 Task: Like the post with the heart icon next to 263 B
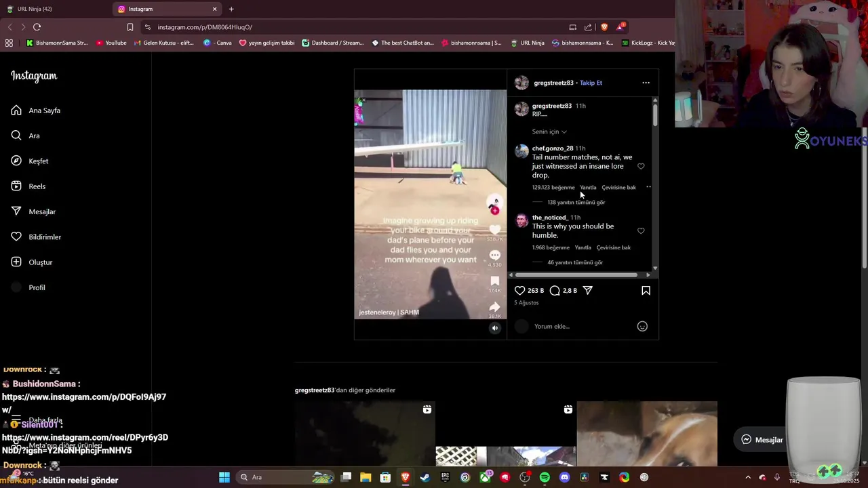(520, 291)
